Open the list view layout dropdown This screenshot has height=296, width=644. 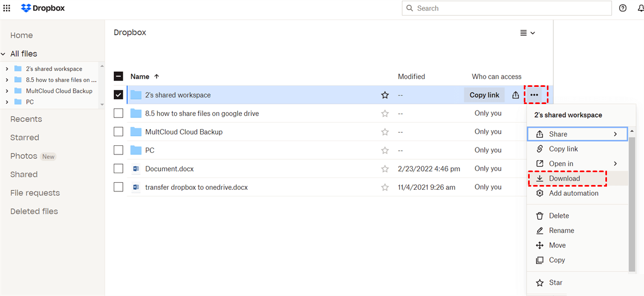click(x=528, y=33)
